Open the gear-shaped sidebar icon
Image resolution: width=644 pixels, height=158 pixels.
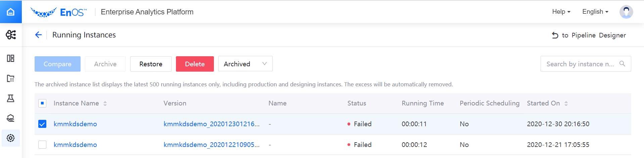pos(11,138)
